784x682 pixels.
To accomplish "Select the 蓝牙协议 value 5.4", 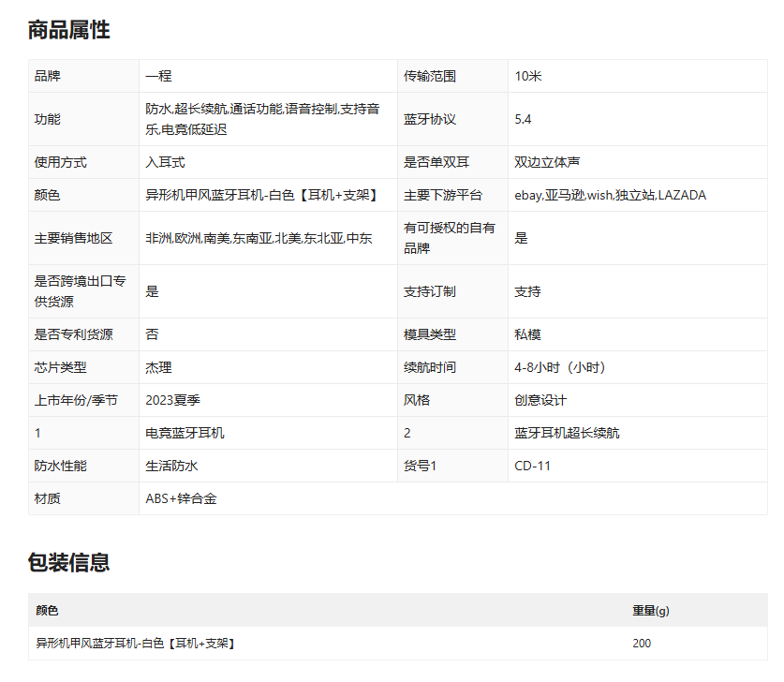I will (523, 119).
